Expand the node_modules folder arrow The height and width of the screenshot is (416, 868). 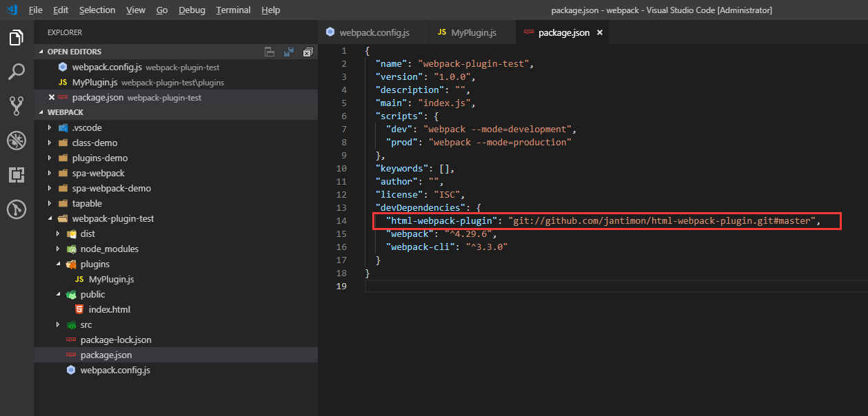(58, 249)
